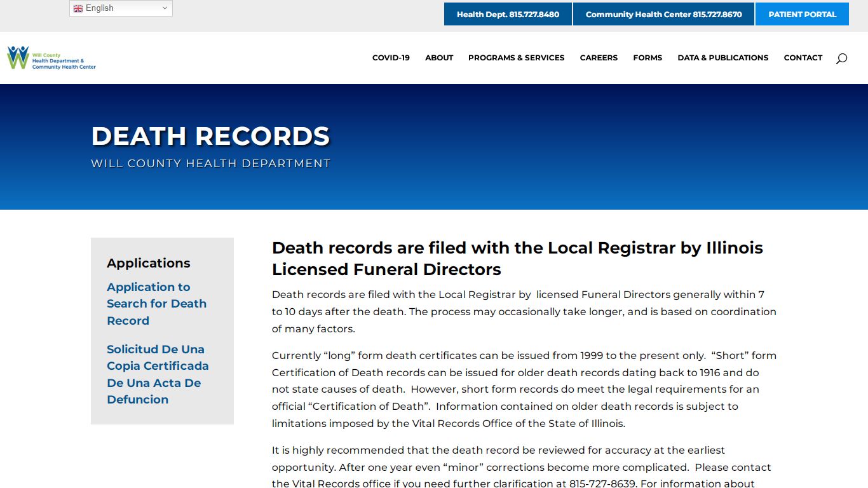This screenshot has width=868, height=488.
Task: Expand the English language dropdown
Action: [x=121, y=8]
